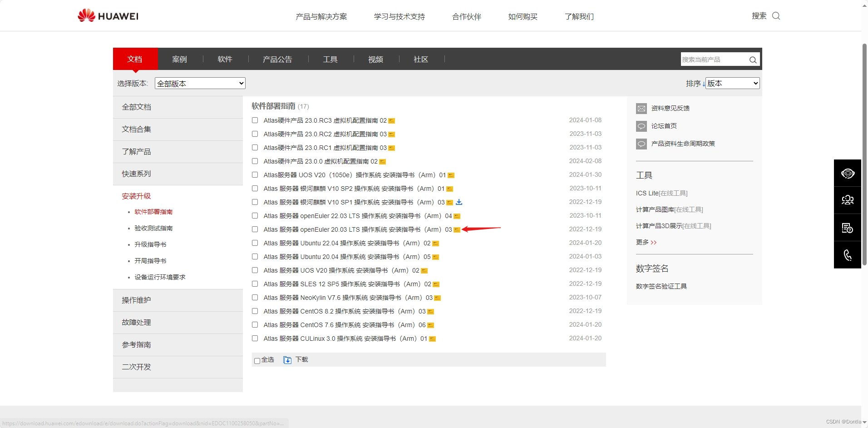The image size is (868, 428).
Task: Expand the 快速系列 sidebar section
Action: [178, 174]
